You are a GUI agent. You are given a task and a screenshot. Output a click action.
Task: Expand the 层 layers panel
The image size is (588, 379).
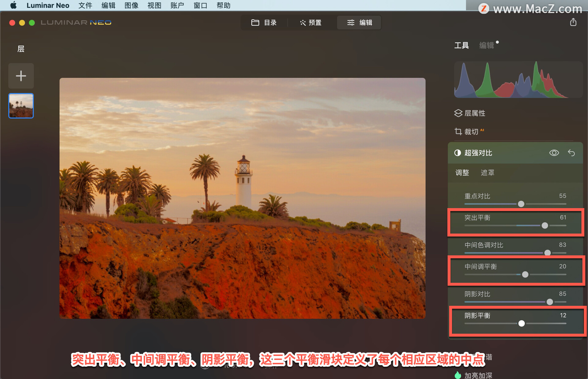[x=20, y=48]
